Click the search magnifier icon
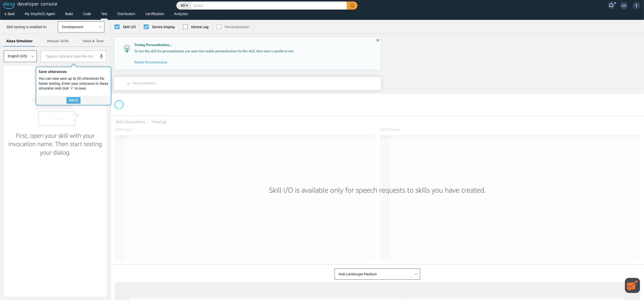 pyautogui.click(x=352, y=5)
